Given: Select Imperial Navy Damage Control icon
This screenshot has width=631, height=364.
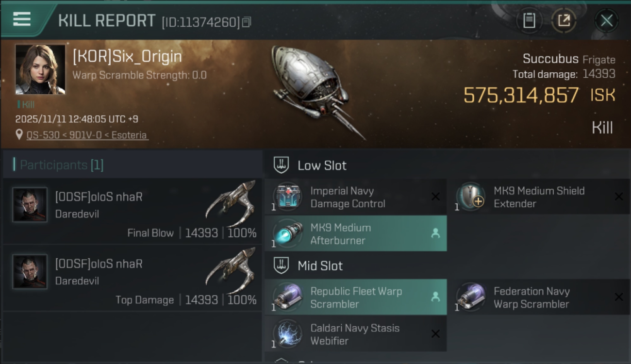Looking at the screenshot, I should click(287, 197).
